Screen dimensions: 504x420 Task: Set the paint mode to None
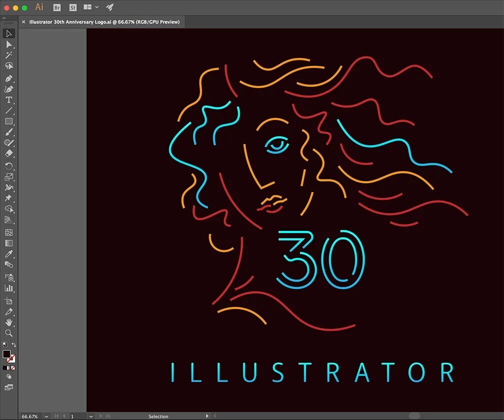pos(13,368)
